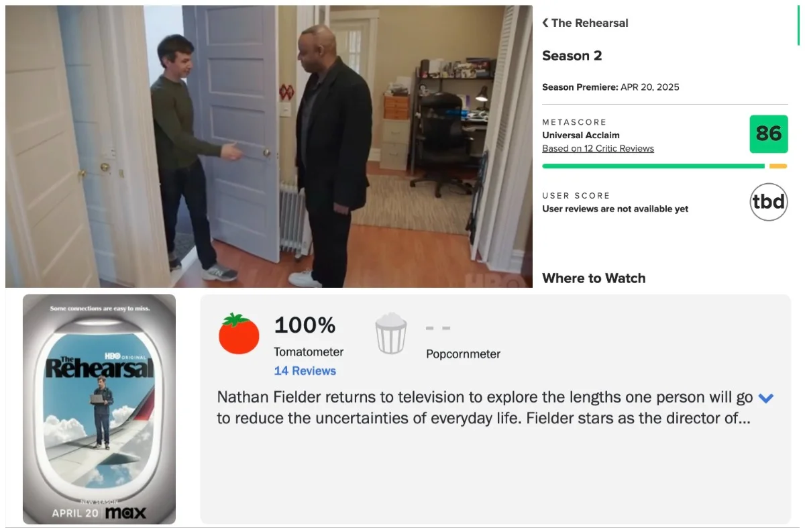Click the popcorn bucket Popcornmeter icon
The width and height of the screenshot is (805, 532).
coord(391,333)
